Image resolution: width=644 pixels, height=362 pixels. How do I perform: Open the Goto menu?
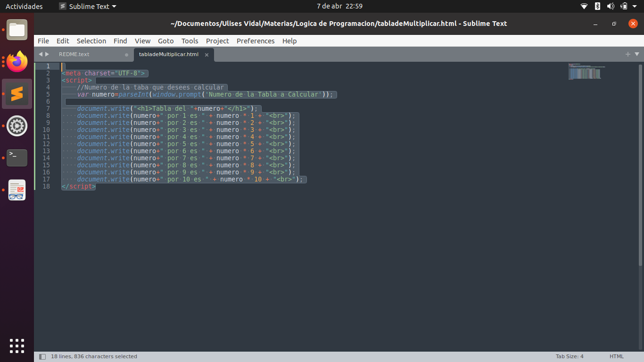click(x=166, y=41)
